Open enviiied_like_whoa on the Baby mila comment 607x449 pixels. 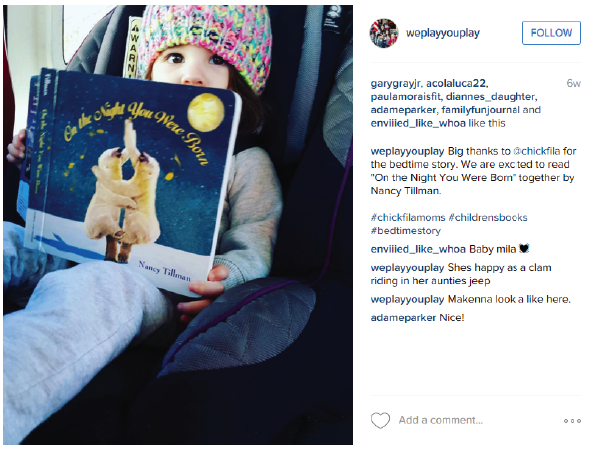click(418, 249)
